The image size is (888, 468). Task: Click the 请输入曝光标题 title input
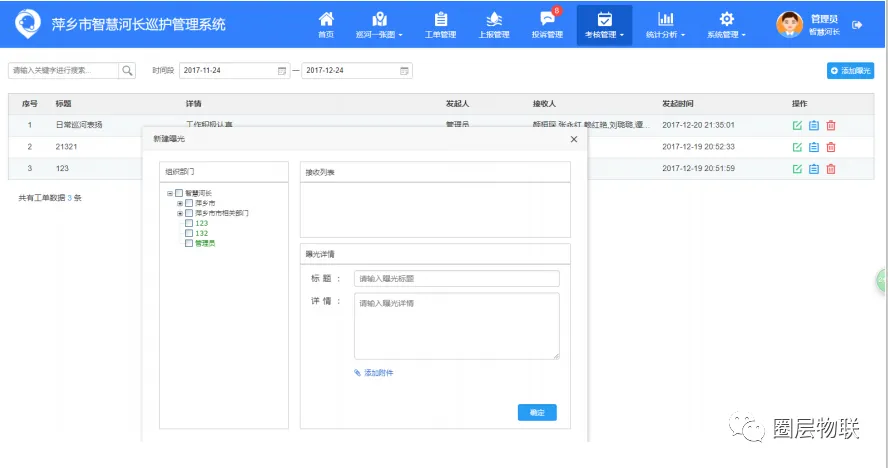point(456,278)
